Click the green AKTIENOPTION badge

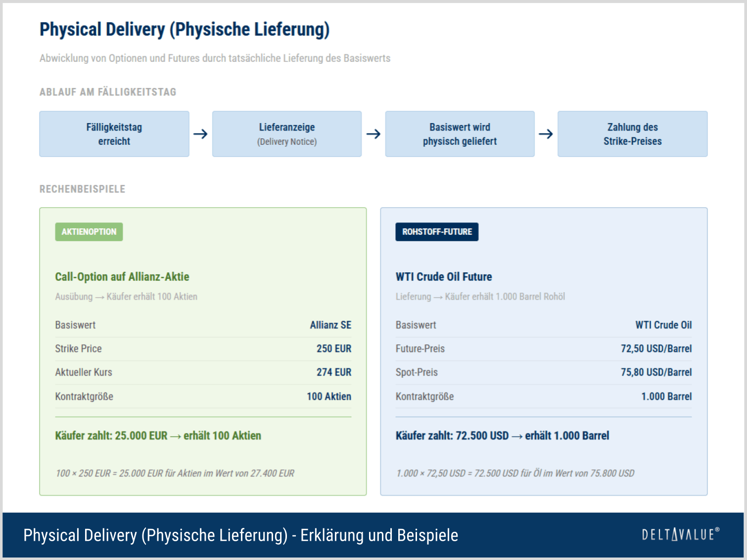[89, 232]
